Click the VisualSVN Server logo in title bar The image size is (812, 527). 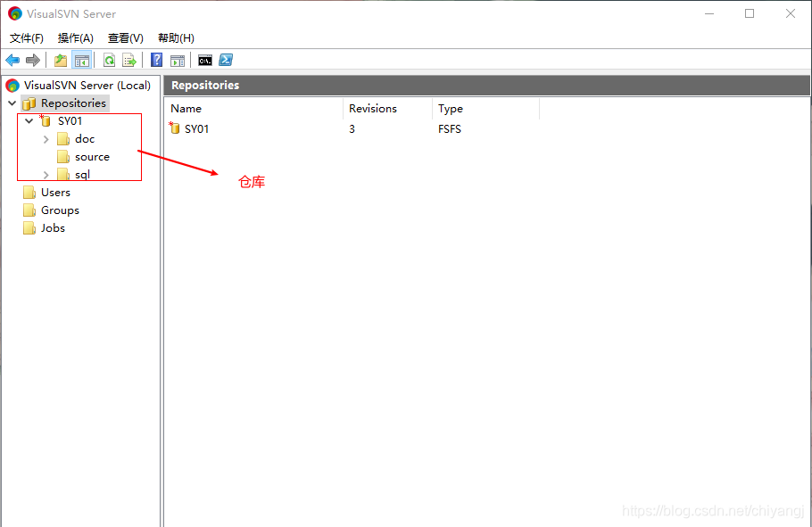[x=15, y=13]
